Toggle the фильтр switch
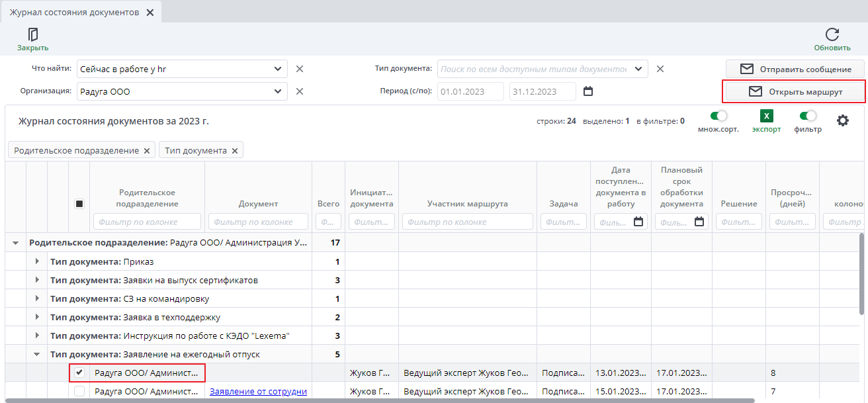868x403 pixels. point(808,116)
